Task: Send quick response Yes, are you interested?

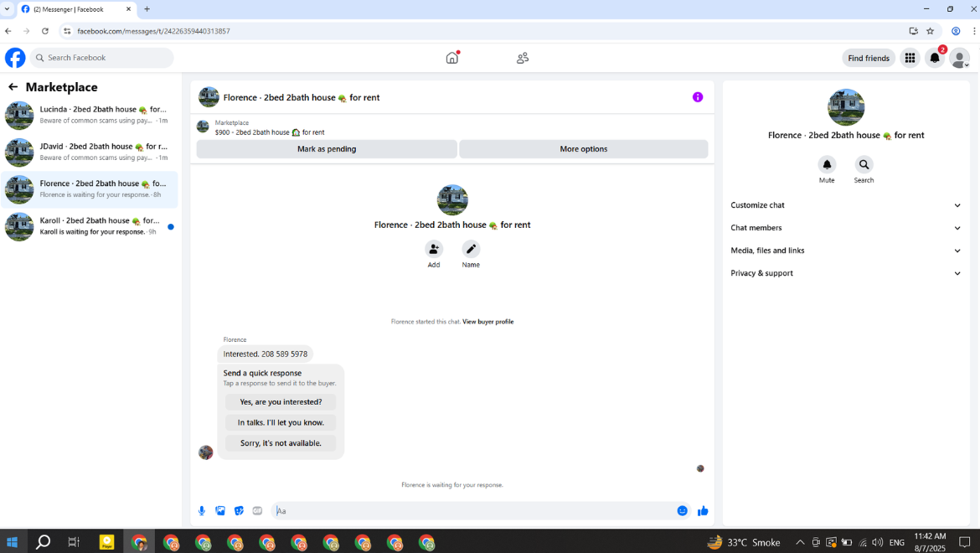Action: [281, 402]
